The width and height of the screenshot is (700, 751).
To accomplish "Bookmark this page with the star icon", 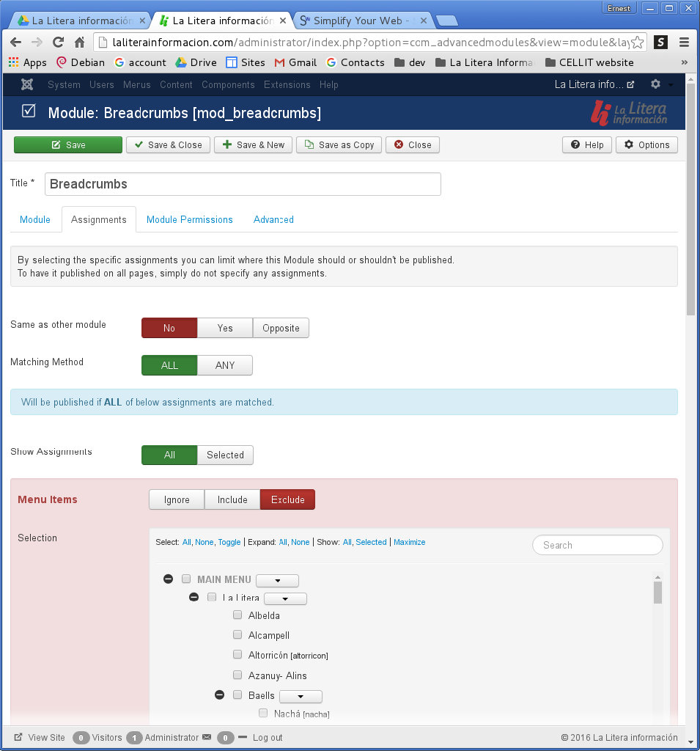I will (637, 42).
